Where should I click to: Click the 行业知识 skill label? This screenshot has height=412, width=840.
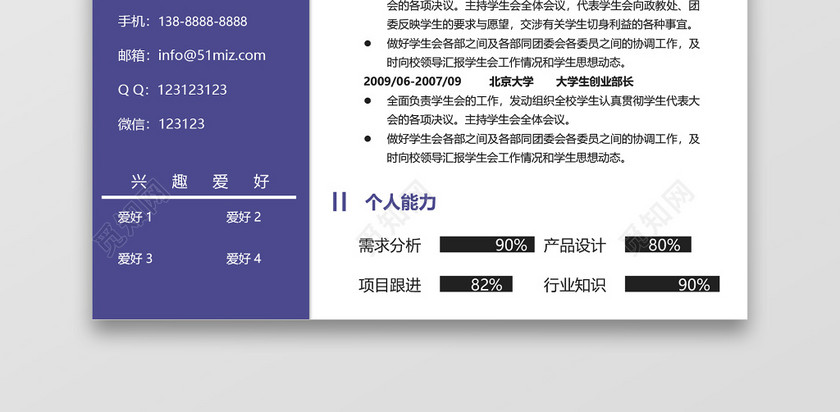pyautogui.click(x=574, y=285)
